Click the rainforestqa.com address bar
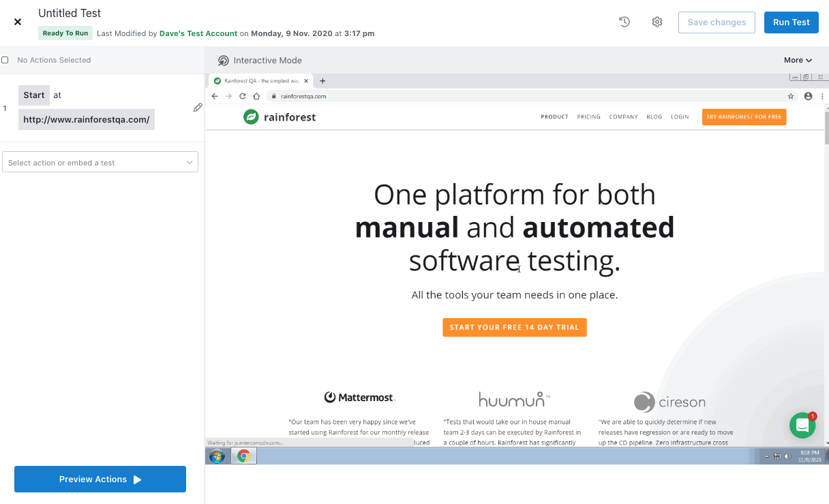 pyautogui.click(x=532, y=96)
